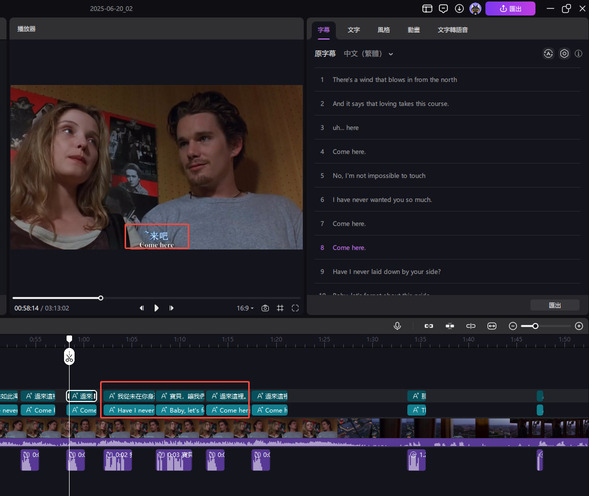Select the upper subtitle clip near the 1:35 mark
Image resolution: width=589 pixels, height=496 pixels.
[x=417, y=396]
